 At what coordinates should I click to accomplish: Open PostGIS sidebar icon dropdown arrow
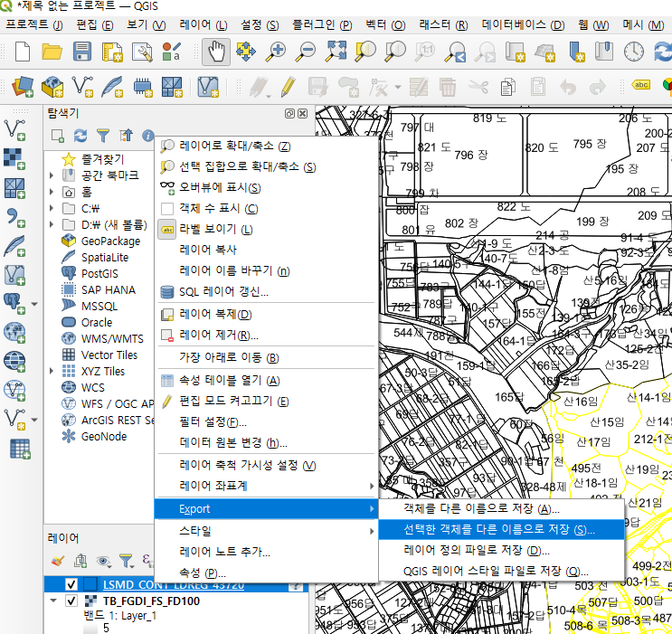coord(34,304)
